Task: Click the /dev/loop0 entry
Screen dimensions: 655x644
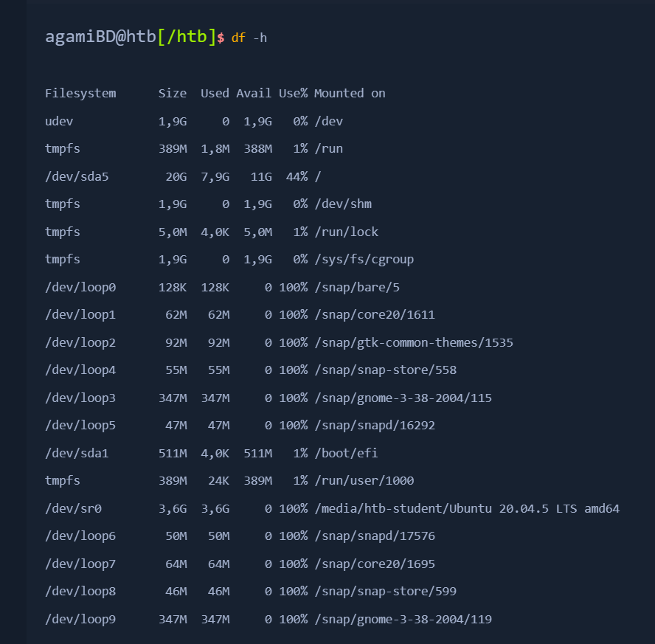Action: pyautogui.click(x=80, y=288)
